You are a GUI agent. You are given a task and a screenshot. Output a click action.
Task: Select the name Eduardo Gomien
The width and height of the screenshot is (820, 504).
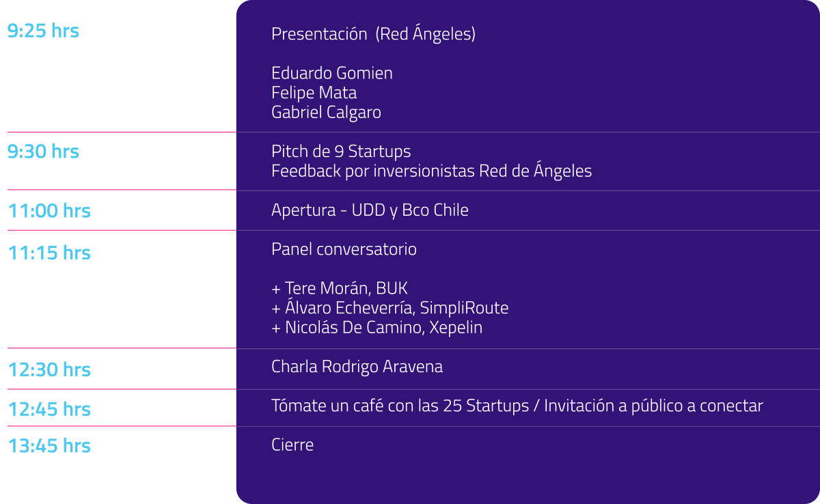click(x=332, y=73)
